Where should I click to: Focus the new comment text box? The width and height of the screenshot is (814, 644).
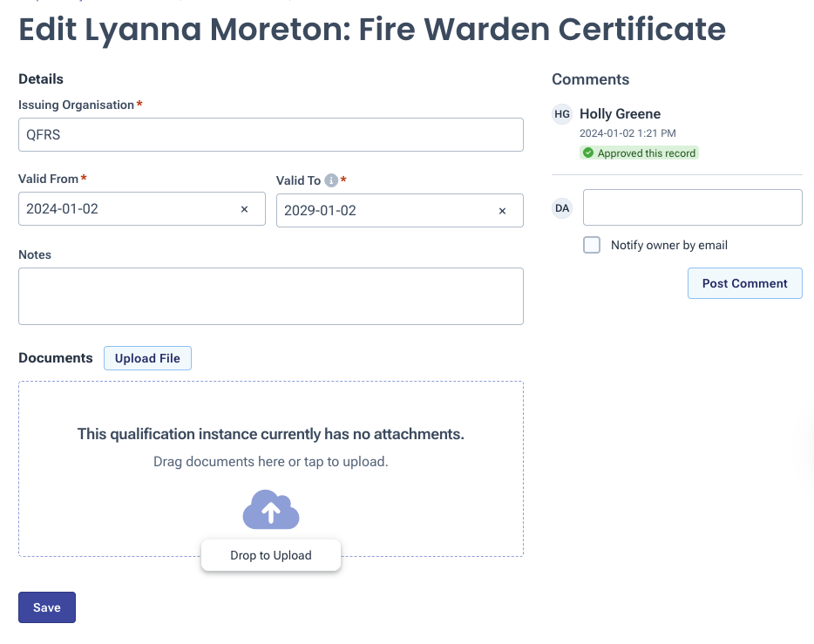[692, 207]
